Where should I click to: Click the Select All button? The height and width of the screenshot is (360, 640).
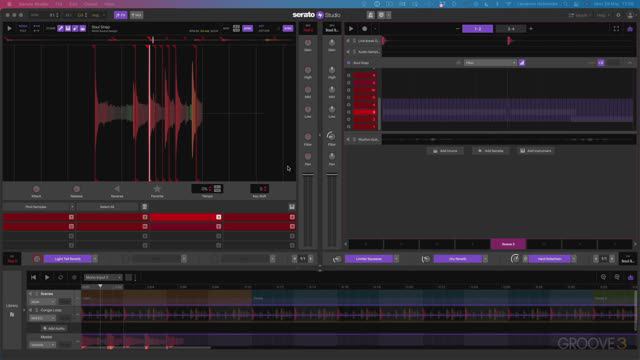click(x=107, y=207)
